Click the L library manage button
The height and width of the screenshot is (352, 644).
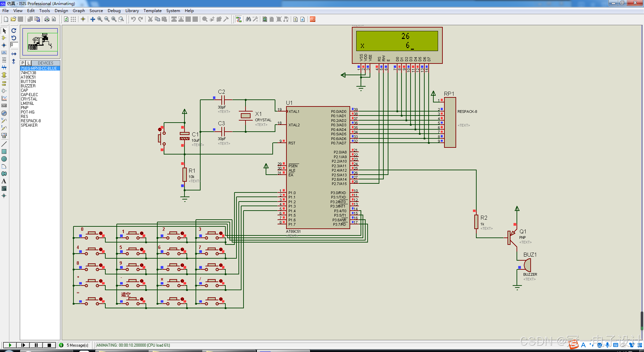[x=29, y=63]
